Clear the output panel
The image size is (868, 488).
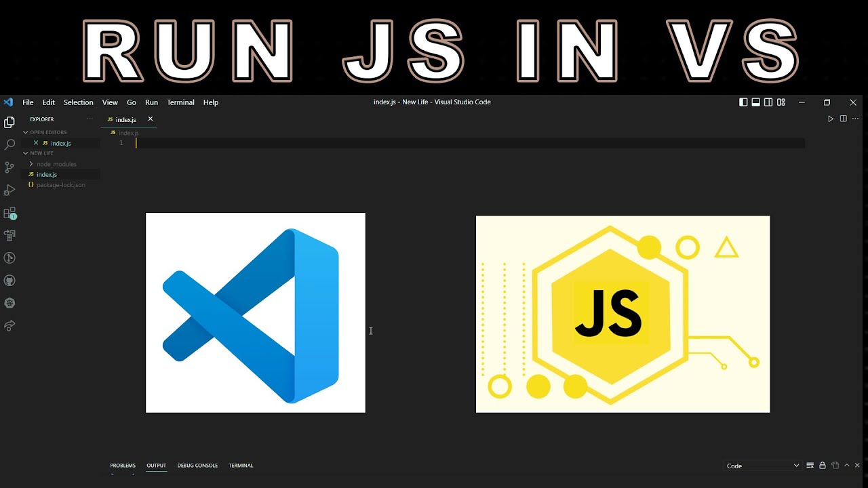810,466
